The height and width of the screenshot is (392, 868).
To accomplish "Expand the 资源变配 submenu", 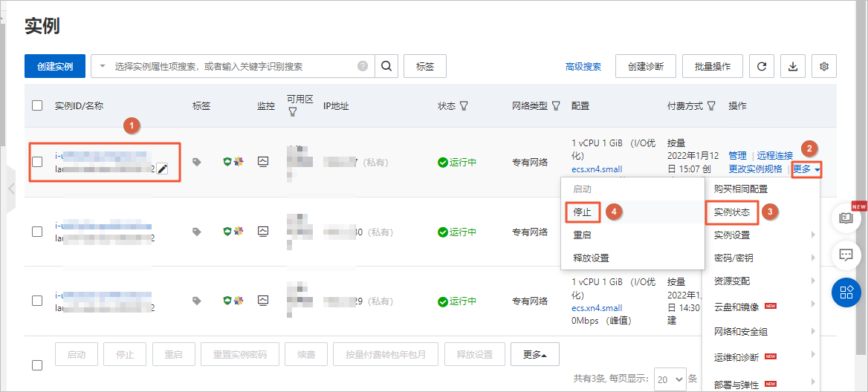I will (760, 281).
